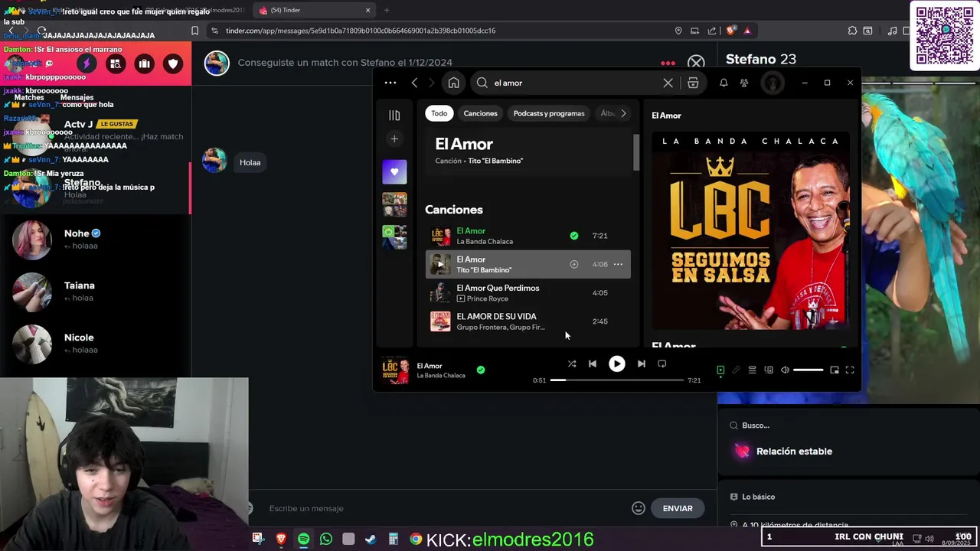Open Steam from the taskbar
The image size is (980, 551).
(x=371, y=539)
